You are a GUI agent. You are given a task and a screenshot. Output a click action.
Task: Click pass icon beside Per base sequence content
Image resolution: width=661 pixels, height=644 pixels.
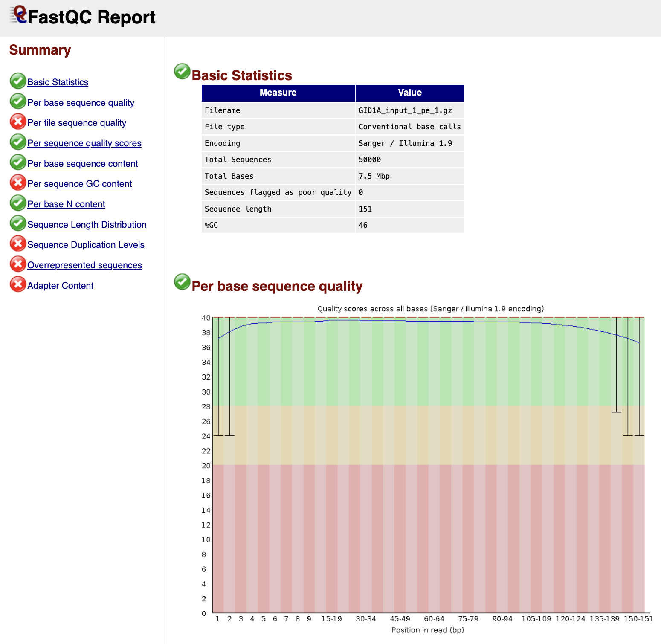pos(18,162)
